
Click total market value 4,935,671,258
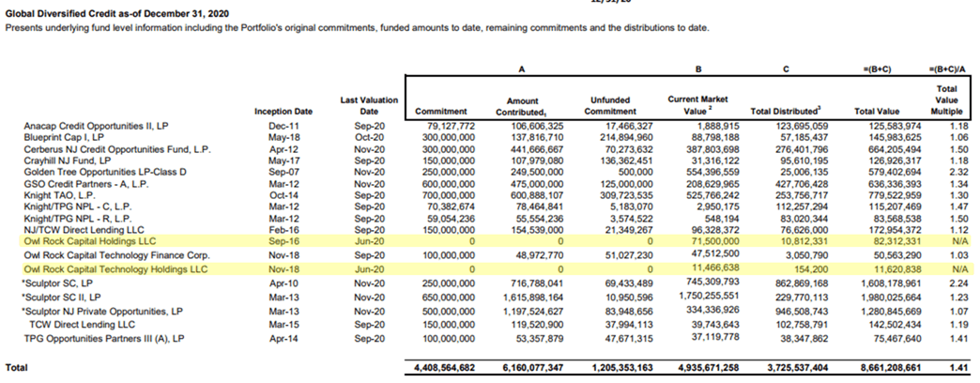coord(710,368)
